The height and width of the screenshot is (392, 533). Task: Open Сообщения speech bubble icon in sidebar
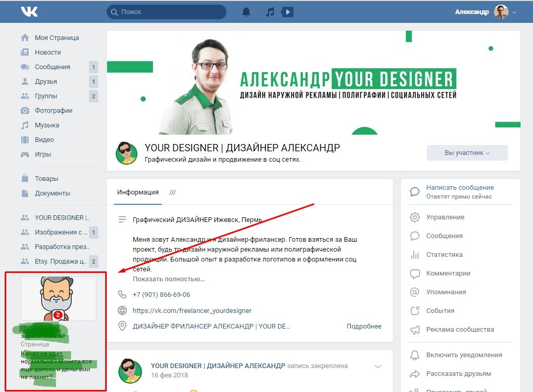pos(25,67)
